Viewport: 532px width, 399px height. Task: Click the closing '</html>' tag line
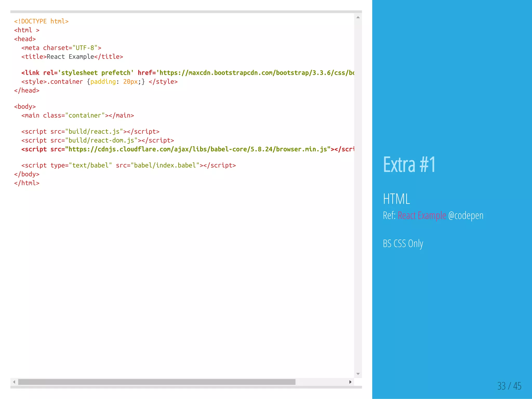[27, 183]
